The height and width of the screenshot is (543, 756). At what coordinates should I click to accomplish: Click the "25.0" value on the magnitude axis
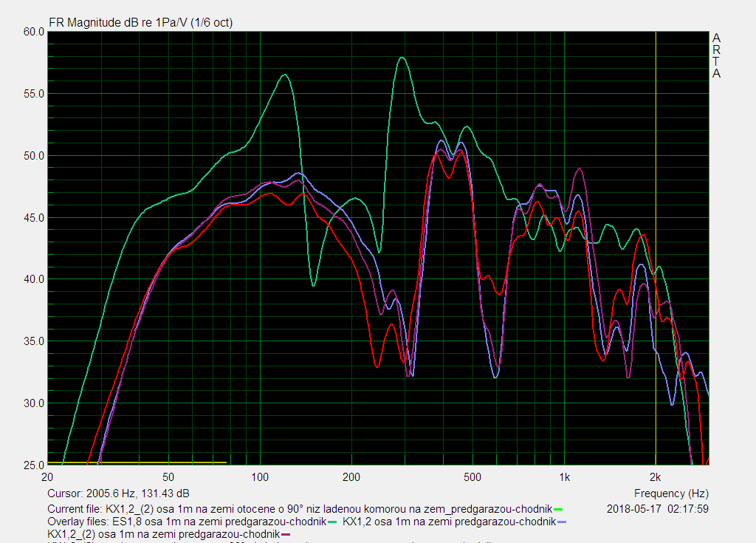(34, 465)
